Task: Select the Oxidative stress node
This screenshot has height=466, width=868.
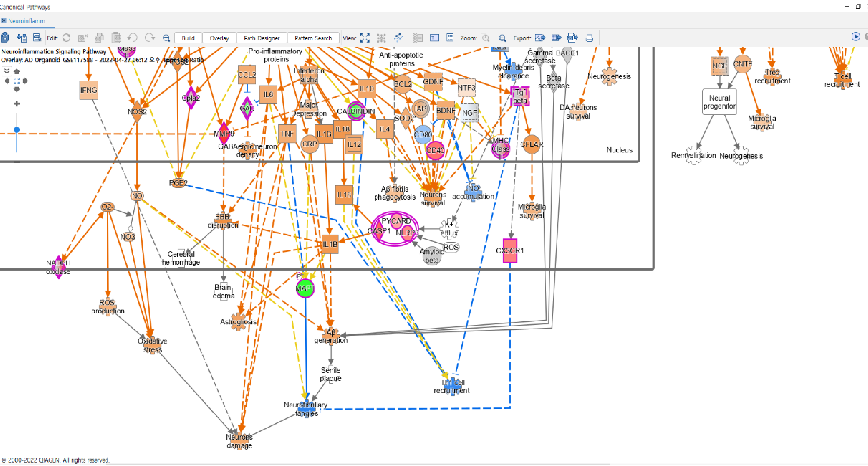Action: click(x=153, y=345)
